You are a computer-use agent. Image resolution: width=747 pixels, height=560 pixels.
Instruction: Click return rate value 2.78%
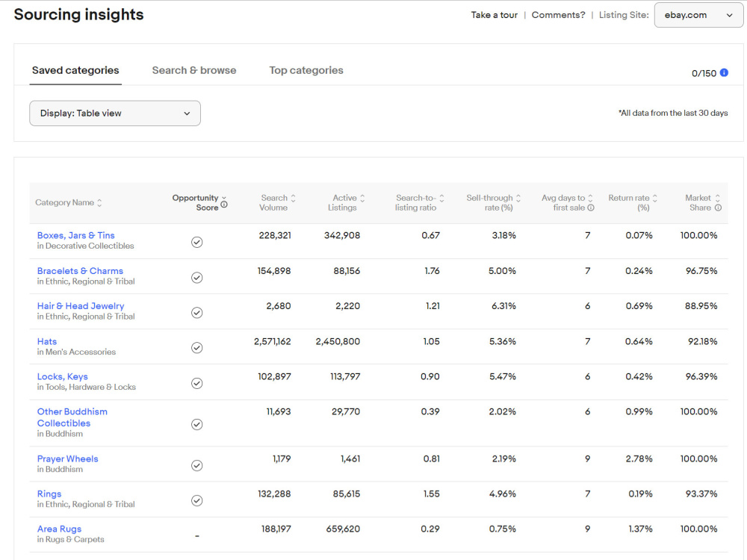[x=639, y=458]
